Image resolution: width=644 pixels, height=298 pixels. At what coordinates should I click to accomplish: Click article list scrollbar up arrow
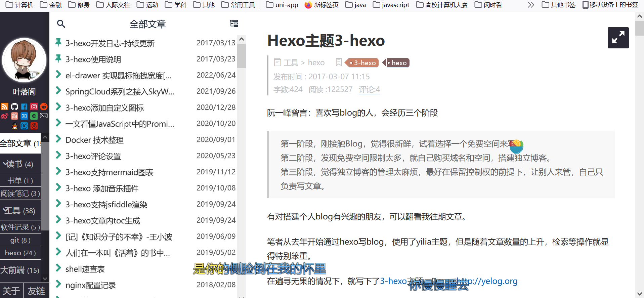point(241,39)
